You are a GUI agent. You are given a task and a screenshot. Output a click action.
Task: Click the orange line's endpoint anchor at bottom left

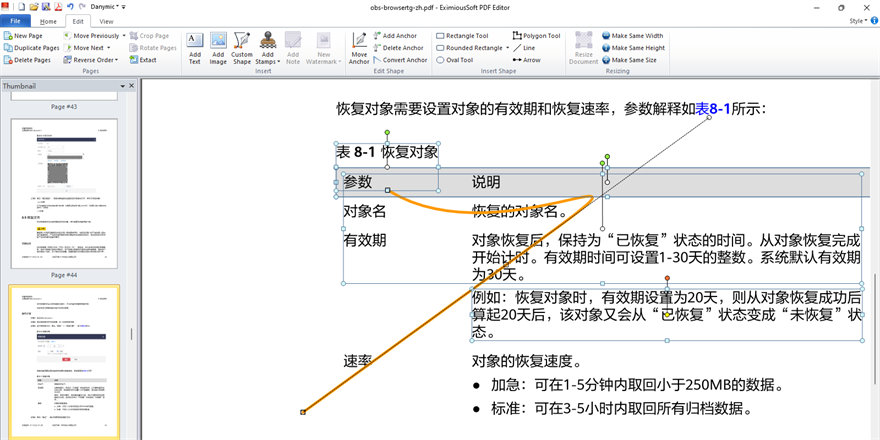point(303,412)
